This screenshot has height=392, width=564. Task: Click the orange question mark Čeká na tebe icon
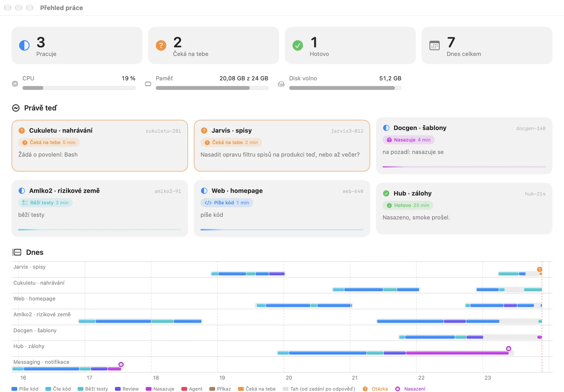pos(161,45)
